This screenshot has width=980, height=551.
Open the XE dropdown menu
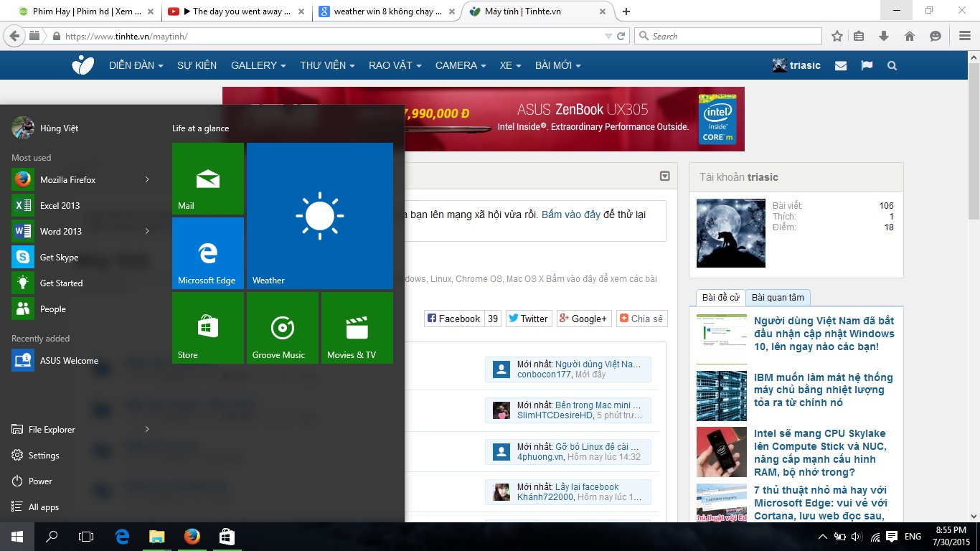pyautogui.click(x=511, y=65)
